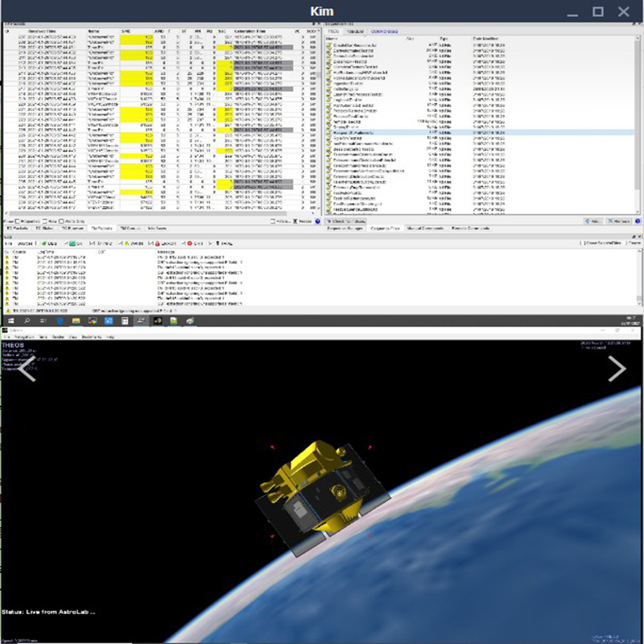Screen dimensions: 644x644
Task: Open File Explorer from the taskbar
Action: pos(76,320)
